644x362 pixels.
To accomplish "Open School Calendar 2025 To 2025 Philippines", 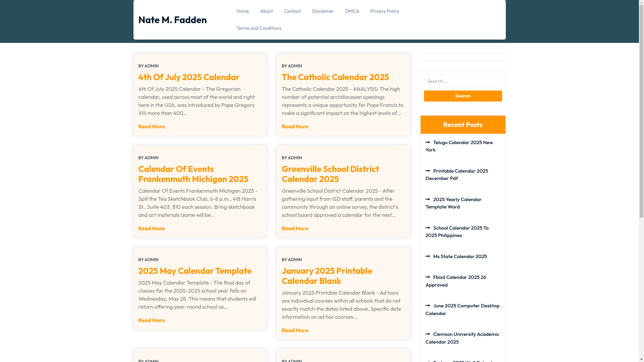I will coord(457,232).
